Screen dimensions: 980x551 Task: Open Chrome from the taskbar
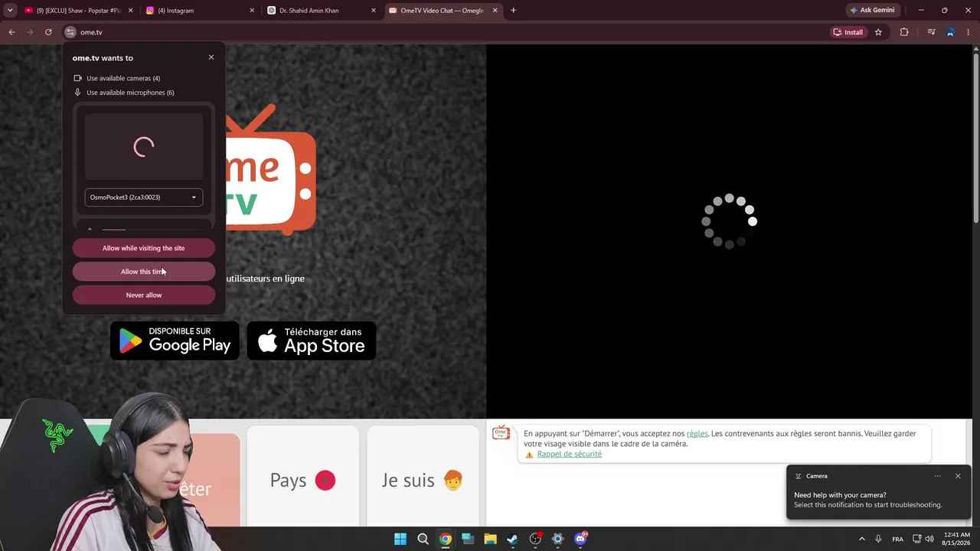coord(445,539)
